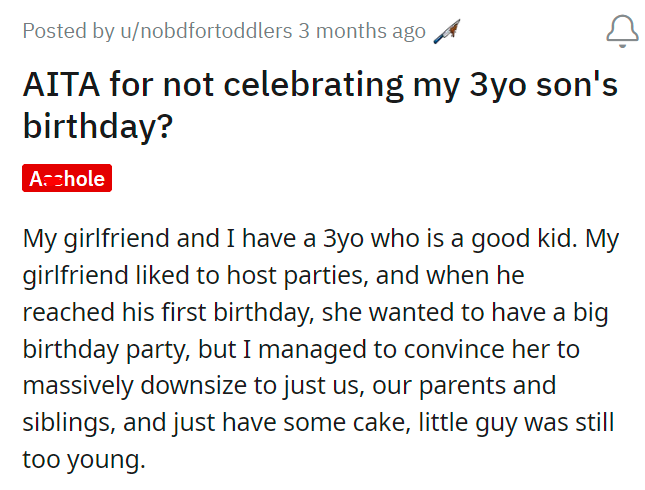Click the line 'reached his first birthday'
The image size is (645, 490).
316,313
